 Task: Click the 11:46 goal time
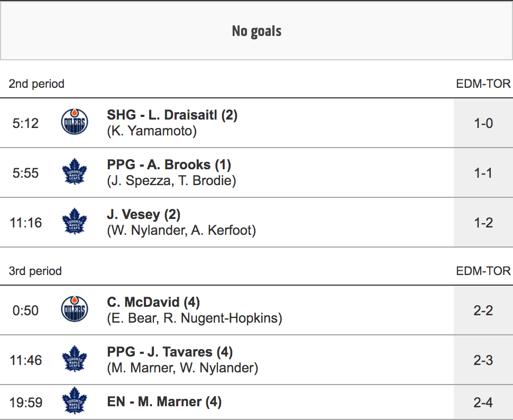pos(25,360)
